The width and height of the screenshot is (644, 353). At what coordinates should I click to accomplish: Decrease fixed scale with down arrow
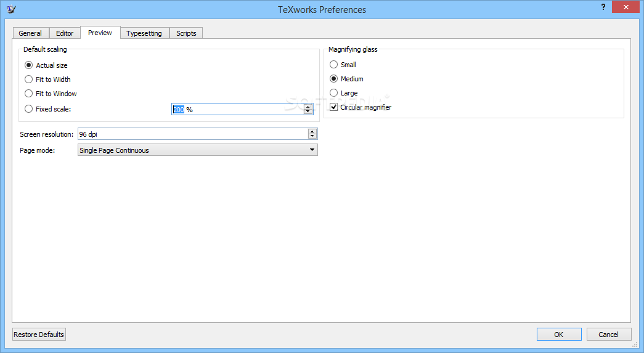tap(308, 112)
